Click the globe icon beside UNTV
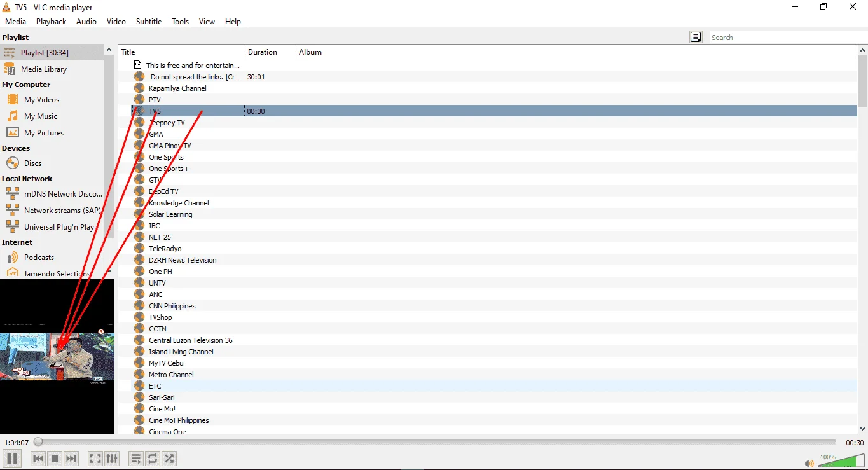Screen dimensions: 868x470 (139, 283)
